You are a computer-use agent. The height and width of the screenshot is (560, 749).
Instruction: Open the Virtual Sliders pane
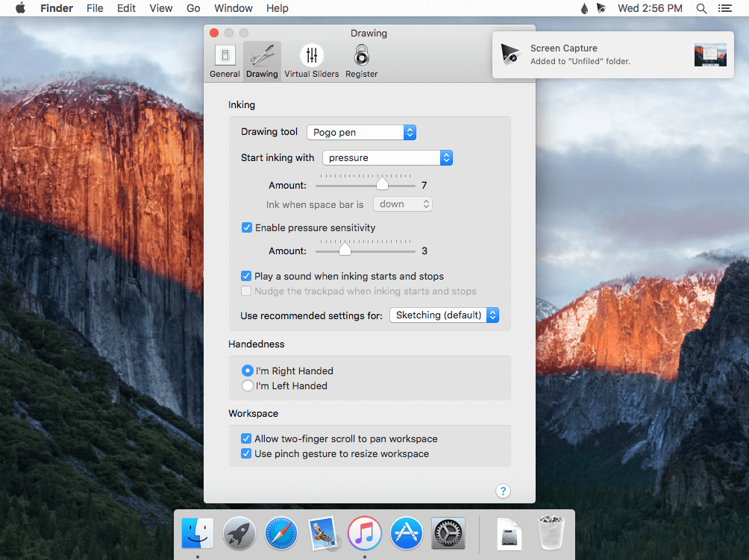coord(311,60)
